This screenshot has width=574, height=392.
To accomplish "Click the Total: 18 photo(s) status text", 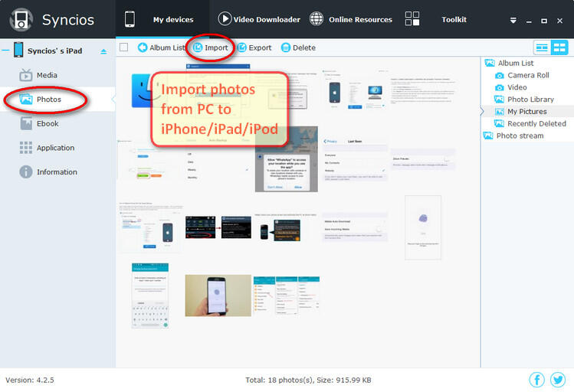I will click(x=308, y=380).
